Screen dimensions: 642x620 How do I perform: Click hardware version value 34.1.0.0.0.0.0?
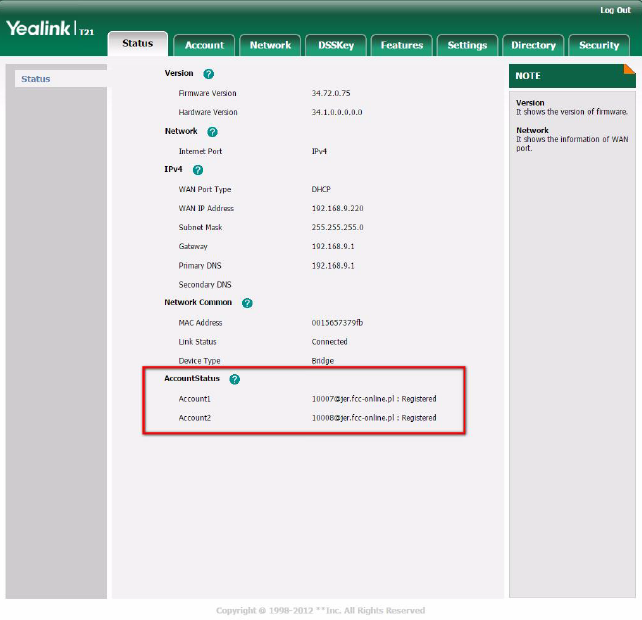coord(337,112)
